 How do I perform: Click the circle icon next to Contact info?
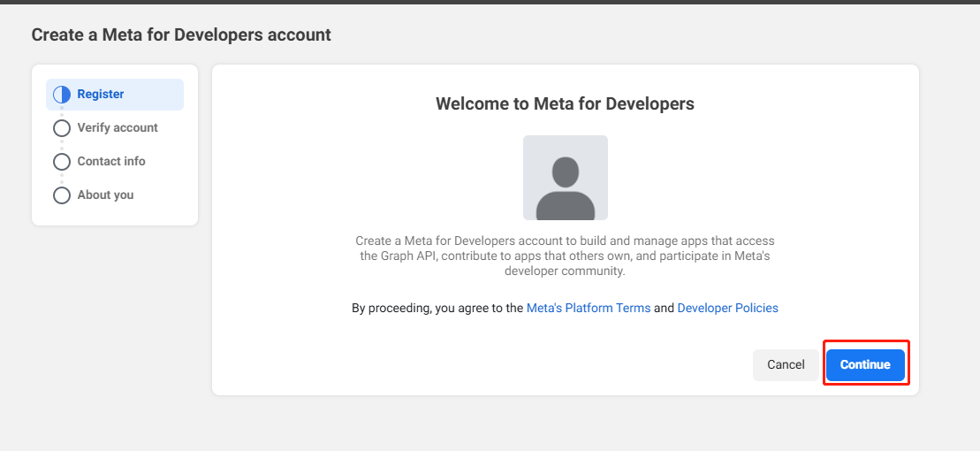click(x=62, y=162)
